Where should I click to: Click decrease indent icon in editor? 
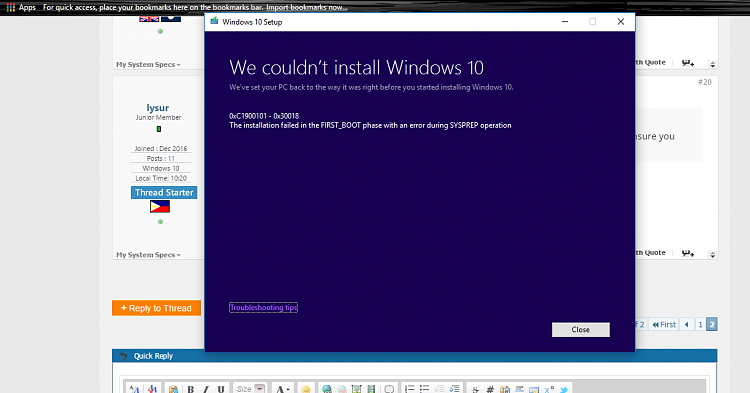(439, 389)
